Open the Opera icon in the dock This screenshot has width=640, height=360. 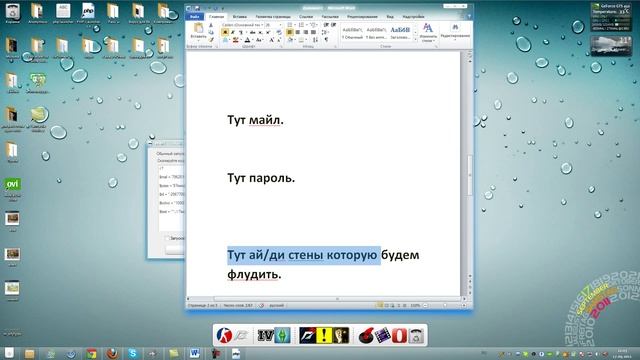pos(399,336)
